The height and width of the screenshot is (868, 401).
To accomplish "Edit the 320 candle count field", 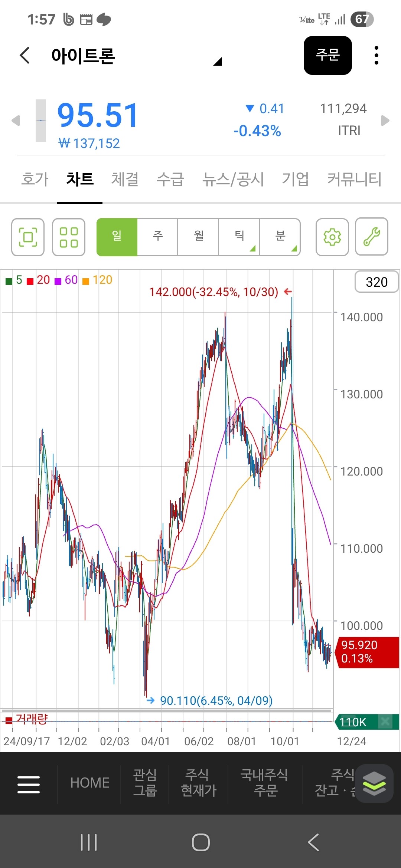I will tap(376, 282).
